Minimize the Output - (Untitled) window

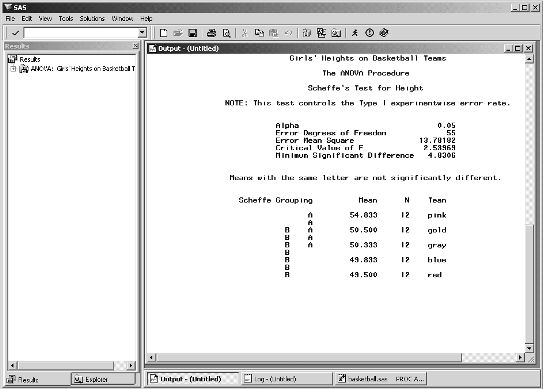(x=508, y=48)
